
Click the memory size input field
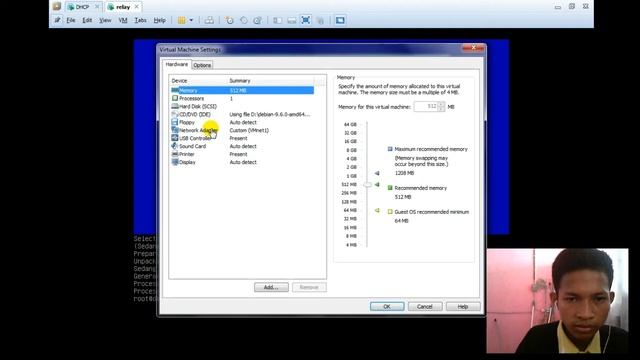(426, 107)
